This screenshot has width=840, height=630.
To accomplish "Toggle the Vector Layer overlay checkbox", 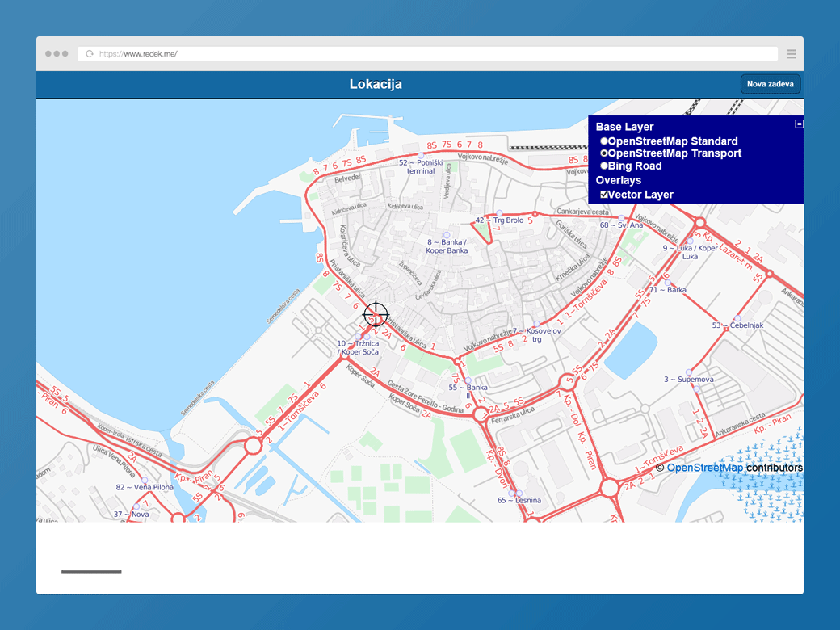I will [x=604, y=195].
